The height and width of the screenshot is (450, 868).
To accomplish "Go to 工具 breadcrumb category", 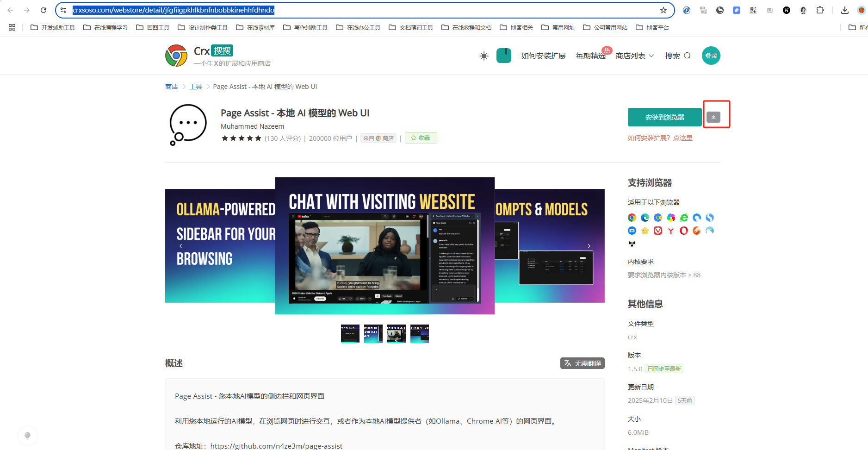I will [196, 87].
